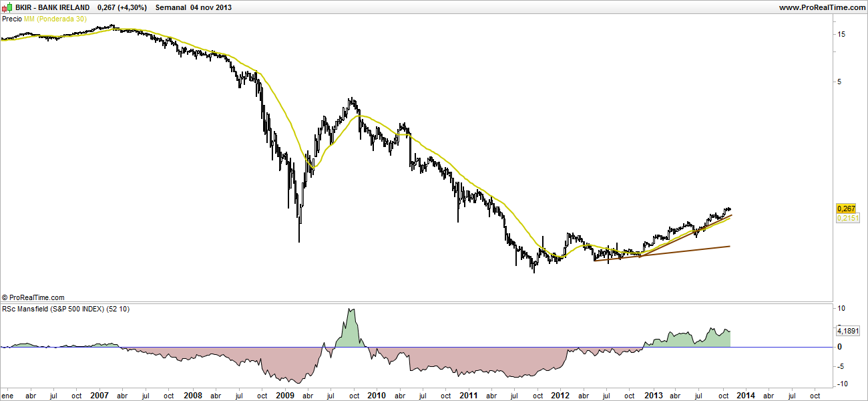The height and width of the screenshot is (401, 868).
Task: Click the -5 indicator axis label
Action: point(841,366)
